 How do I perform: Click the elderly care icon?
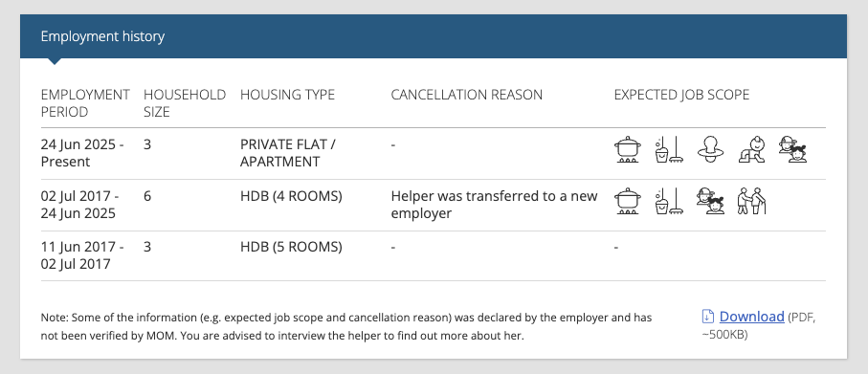coord(752,202)
